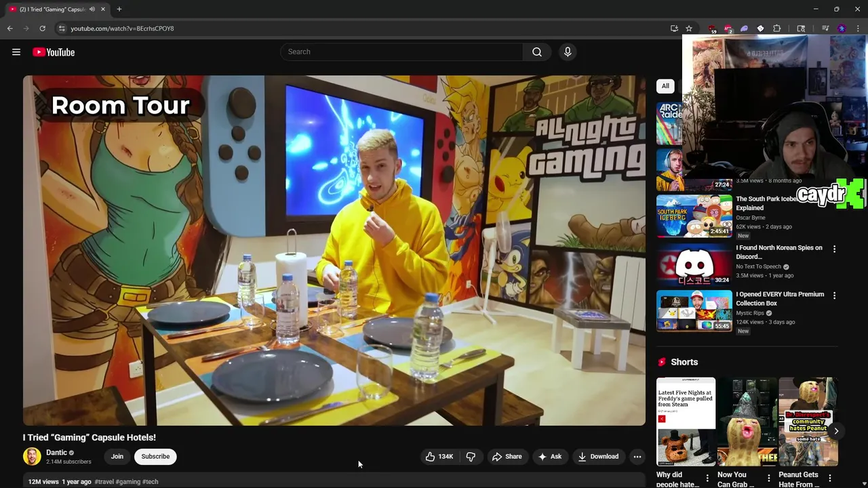Open the Mystic Rips channel
Image resolution: width=868 pixels, height=488 pixels.
[750, 313]
